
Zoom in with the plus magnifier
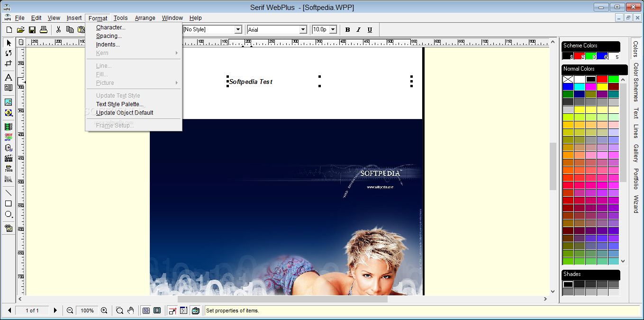coord(104,311)
